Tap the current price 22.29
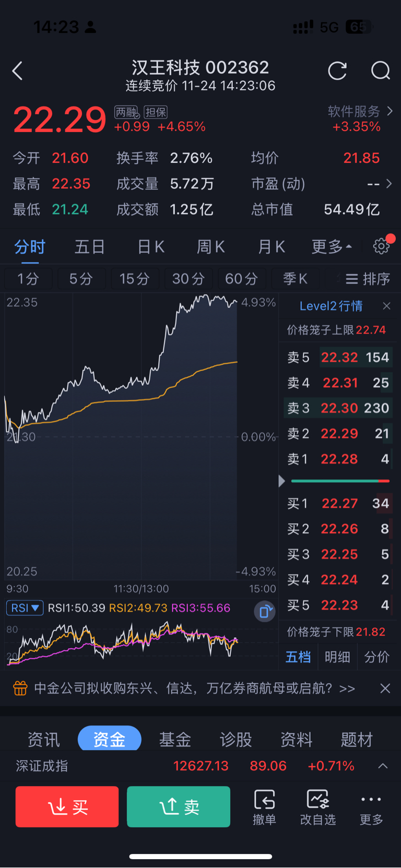401x868 pixels. (60, 120)
